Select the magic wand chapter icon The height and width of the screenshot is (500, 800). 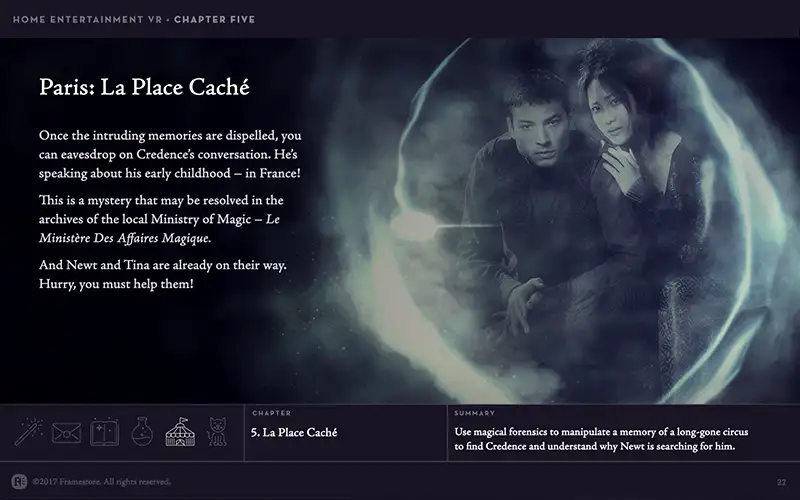point(29,432)
